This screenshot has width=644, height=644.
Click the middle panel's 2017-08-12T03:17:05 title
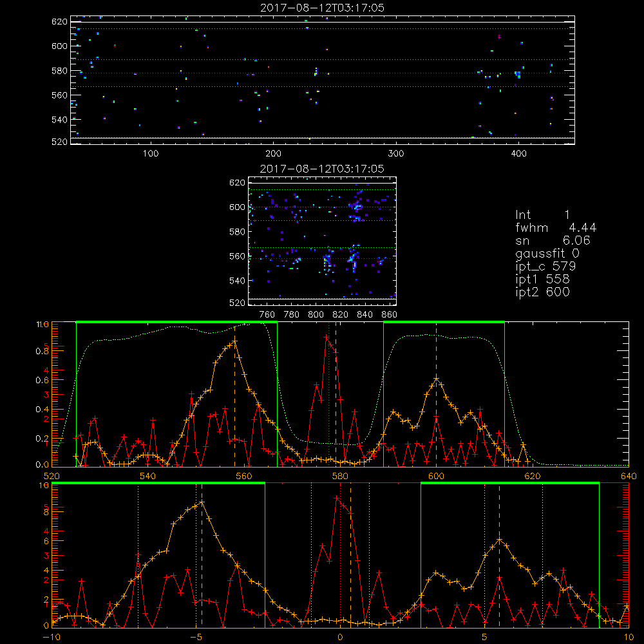click(322, 169)
